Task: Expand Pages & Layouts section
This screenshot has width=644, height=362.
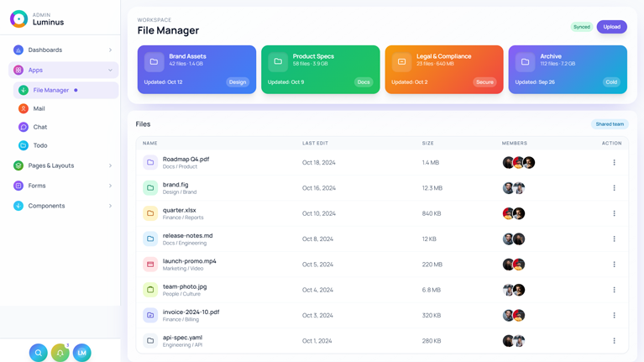Action: click(x=63, y=165)
